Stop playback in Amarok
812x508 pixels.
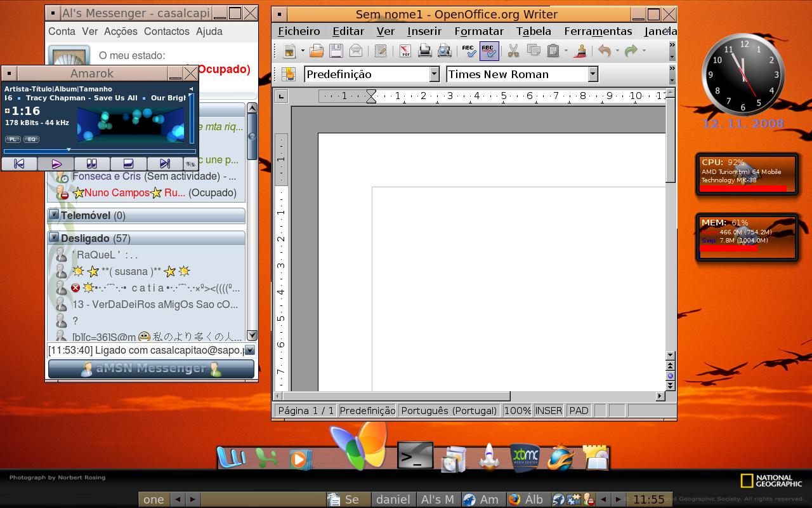click(129, 164)
